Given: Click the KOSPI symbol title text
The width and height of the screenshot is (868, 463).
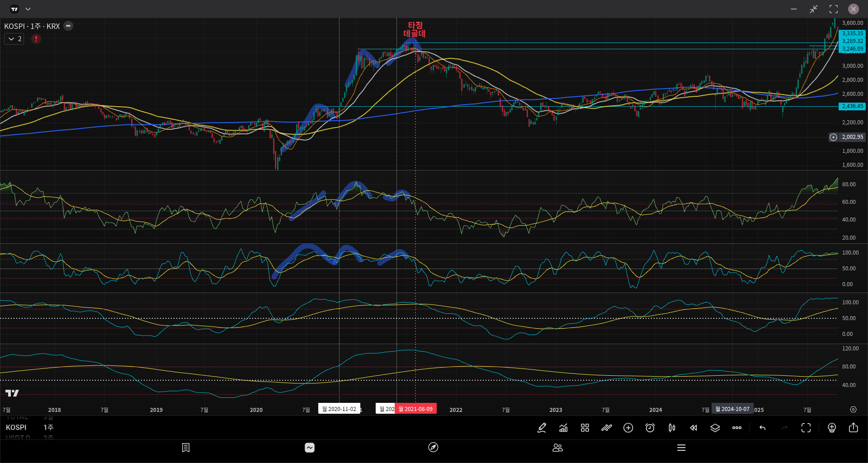Looking at the screenshot, I should point(32,26).
